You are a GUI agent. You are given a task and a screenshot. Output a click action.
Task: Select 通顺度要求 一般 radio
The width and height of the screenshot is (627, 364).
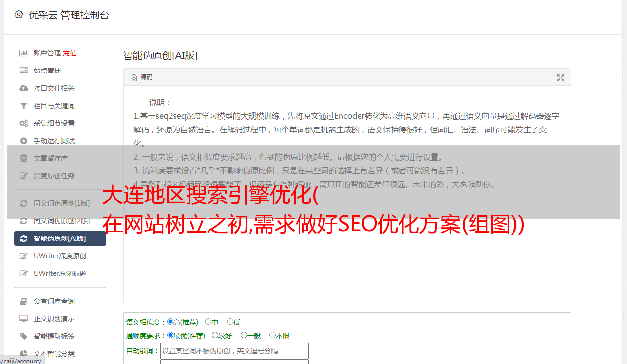pos(244,335)
